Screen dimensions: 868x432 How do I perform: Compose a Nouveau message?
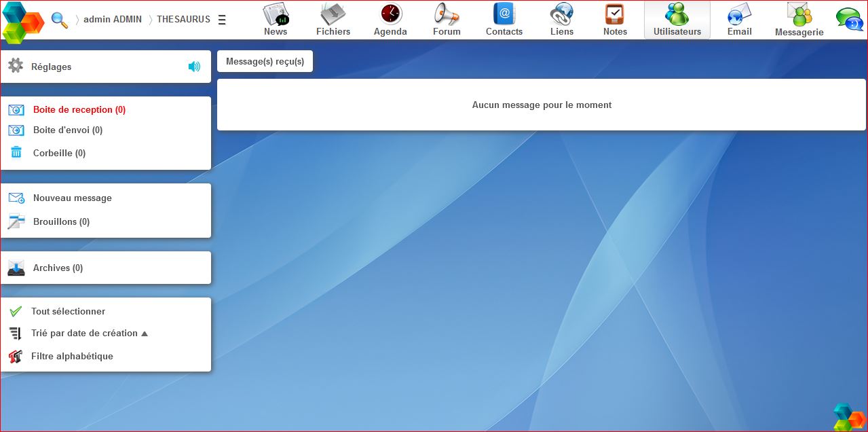(73, 198)
